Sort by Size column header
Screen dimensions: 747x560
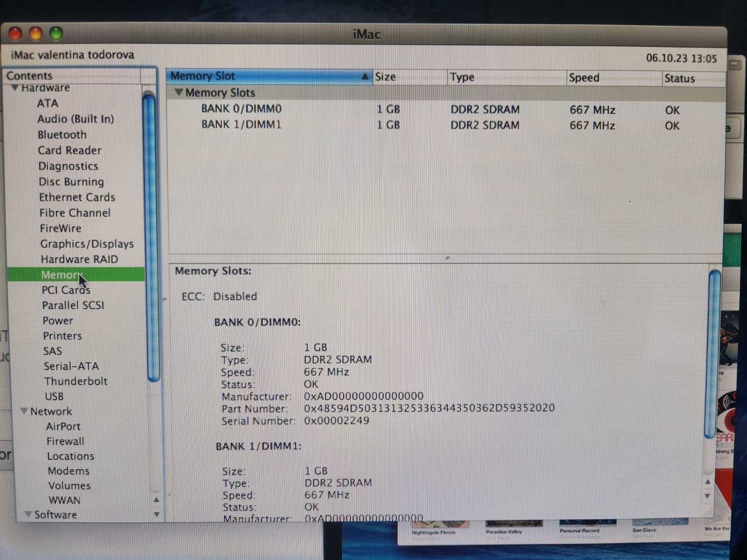coord(410,77)
